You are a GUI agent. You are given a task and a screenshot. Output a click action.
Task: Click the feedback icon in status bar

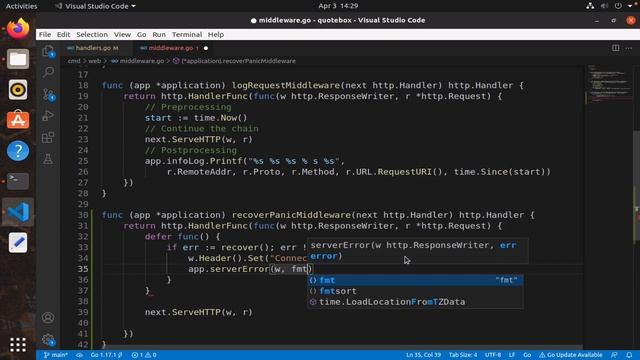click(614, 355)
